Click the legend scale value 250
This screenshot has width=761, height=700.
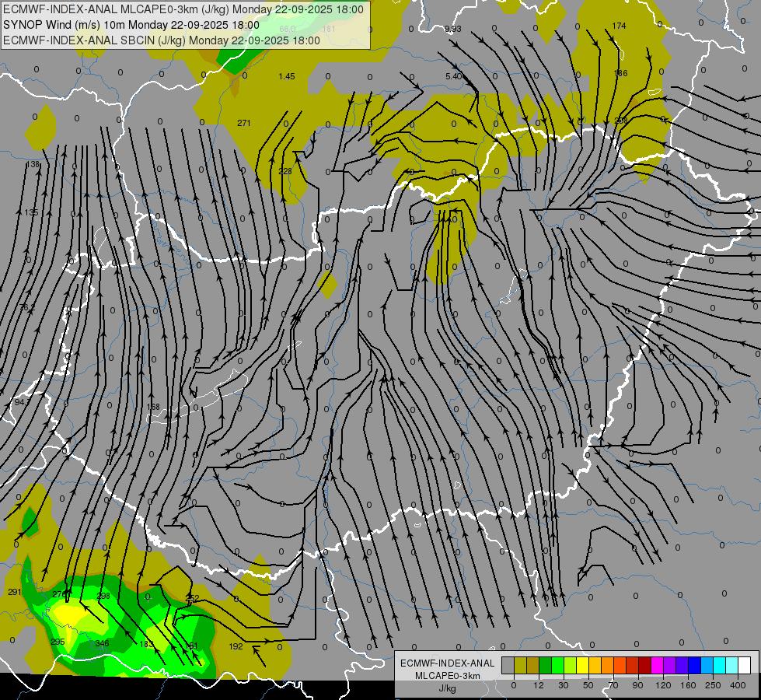(x=713, y=685)
